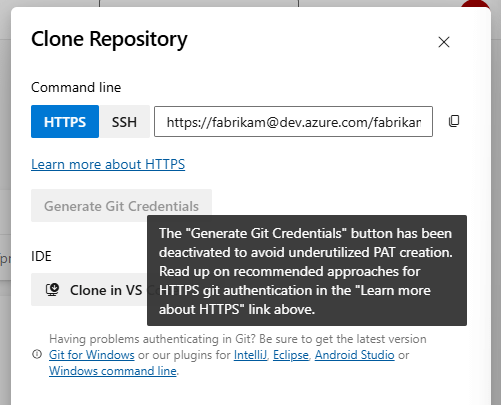501x405 pixels.
Task: Click the Command line section label
Action: [x=76, y=87]
